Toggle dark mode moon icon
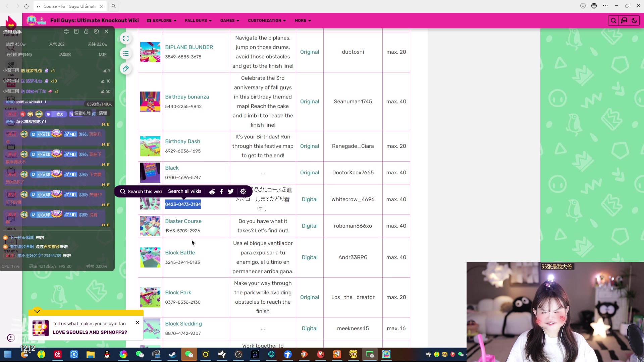The height and width of the screenshot is (362, 644). (634, 20)
